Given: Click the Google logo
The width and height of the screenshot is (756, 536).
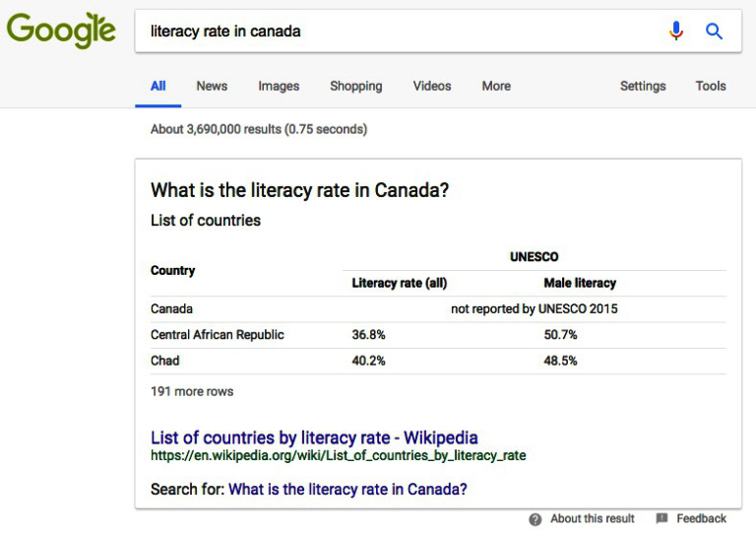Looking at the screenshot, I should (61, 31).
